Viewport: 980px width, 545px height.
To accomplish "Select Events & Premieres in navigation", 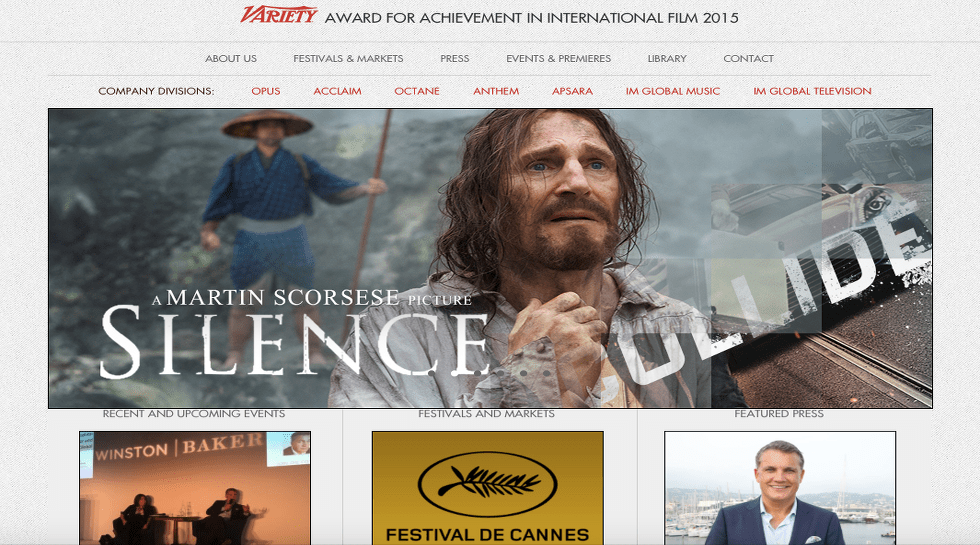I will [x=558, y=59].
